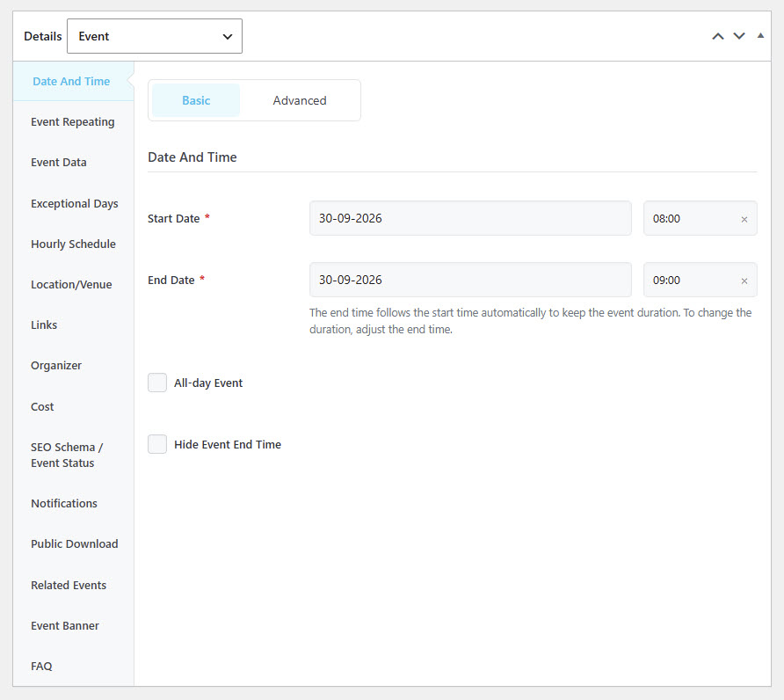Click the All-day Event label text
This screenshot has width=784, height=700.
pyautogui.click(x=208, y=383)
